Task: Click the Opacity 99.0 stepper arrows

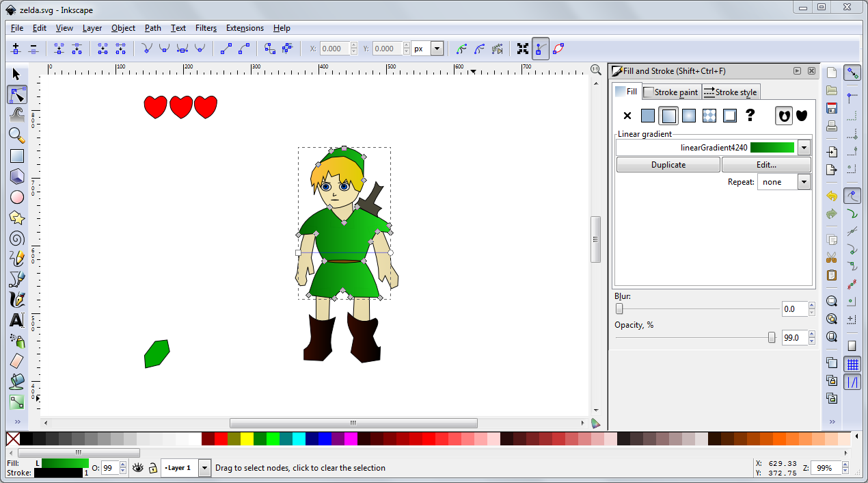Action: (811, 337)
